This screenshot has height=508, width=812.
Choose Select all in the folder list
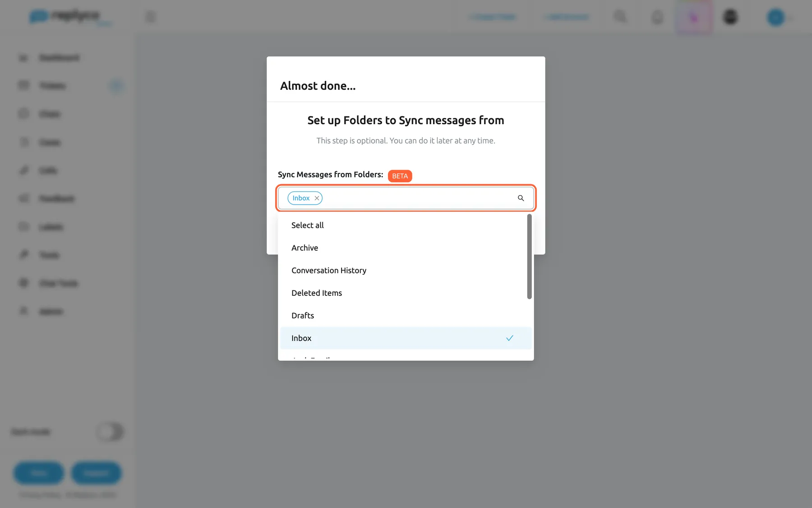tap(406, 225)
